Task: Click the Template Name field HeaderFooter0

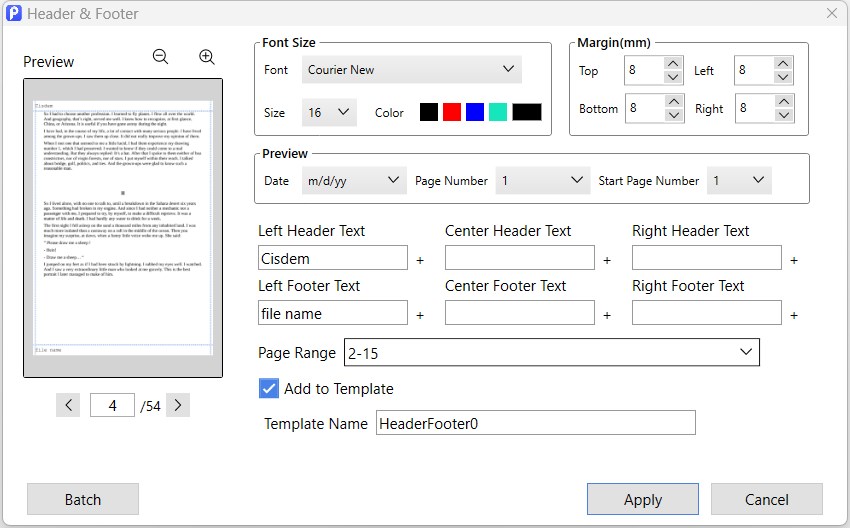Action: 536,423
